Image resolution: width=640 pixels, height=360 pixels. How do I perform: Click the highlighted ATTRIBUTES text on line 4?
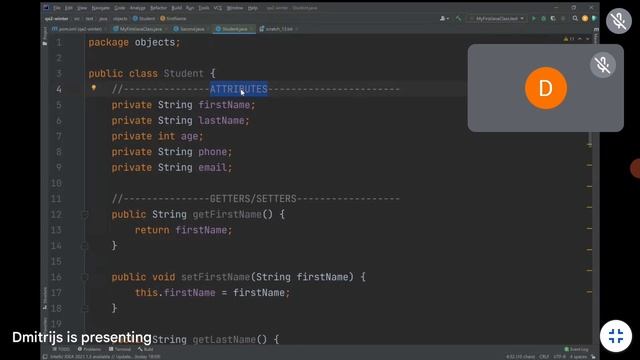point(239,89)
